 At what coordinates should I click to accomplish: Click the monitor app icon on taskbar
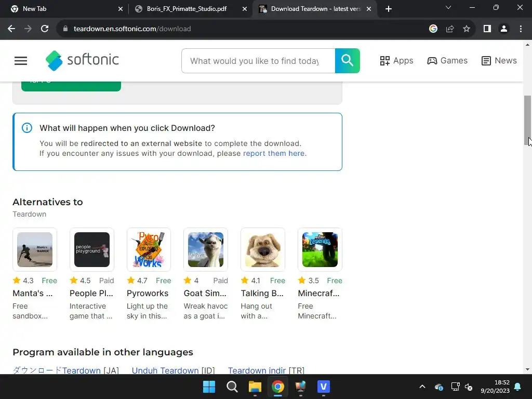point(301,387)
